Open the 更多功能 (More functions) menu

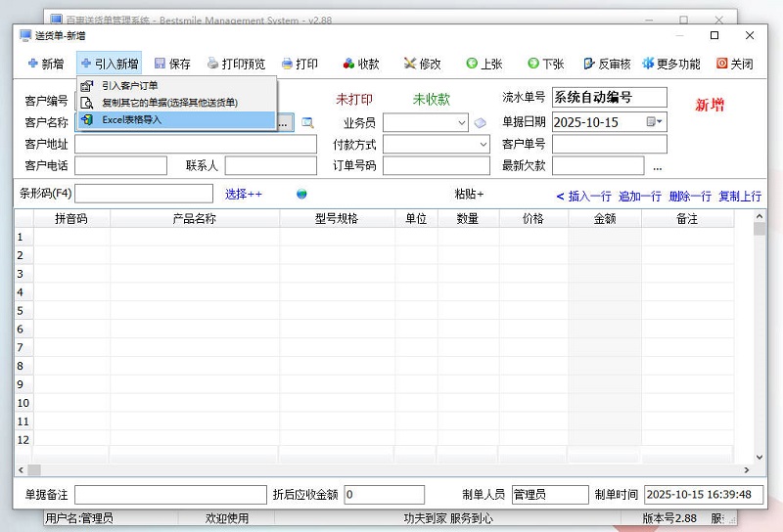coord(671,64)
